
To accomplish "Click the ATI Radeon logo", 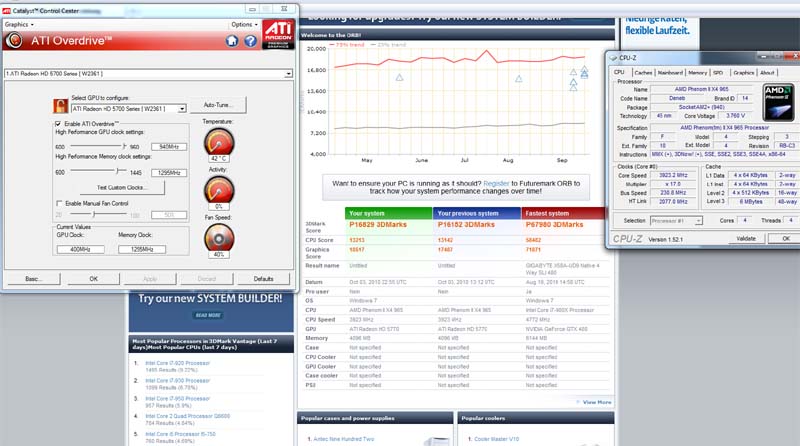I will tap(279, 35).
